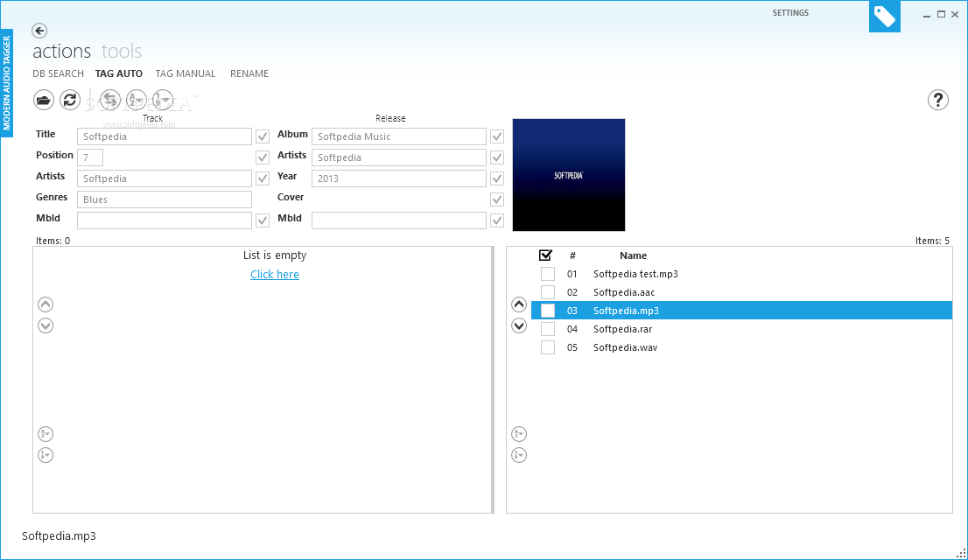This screenshot has width=968, height=560.
Task: Open help with the question mark icon
Action: (937, 100)
